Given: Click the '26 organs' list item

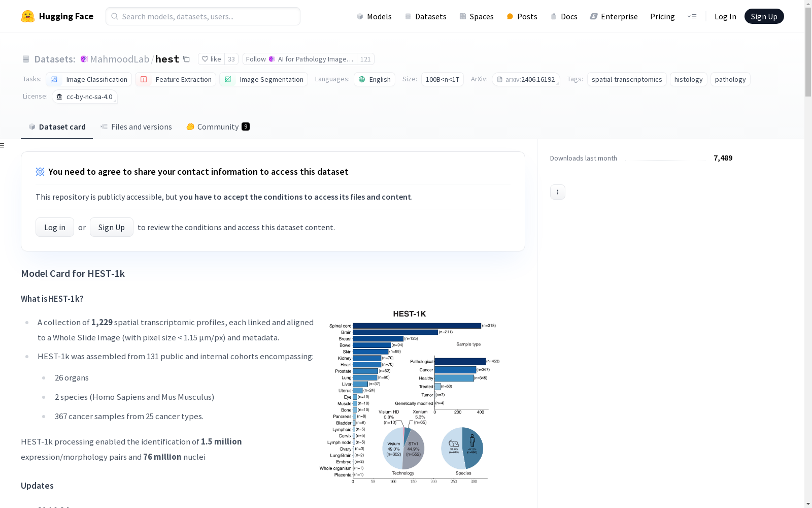Looking at the screenshot, I should click(x=72, y=377).
